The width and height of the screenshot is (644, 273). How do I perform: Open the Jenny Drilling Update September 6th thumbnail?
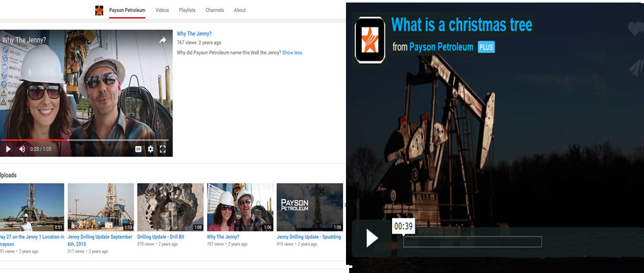click(100, 207)
